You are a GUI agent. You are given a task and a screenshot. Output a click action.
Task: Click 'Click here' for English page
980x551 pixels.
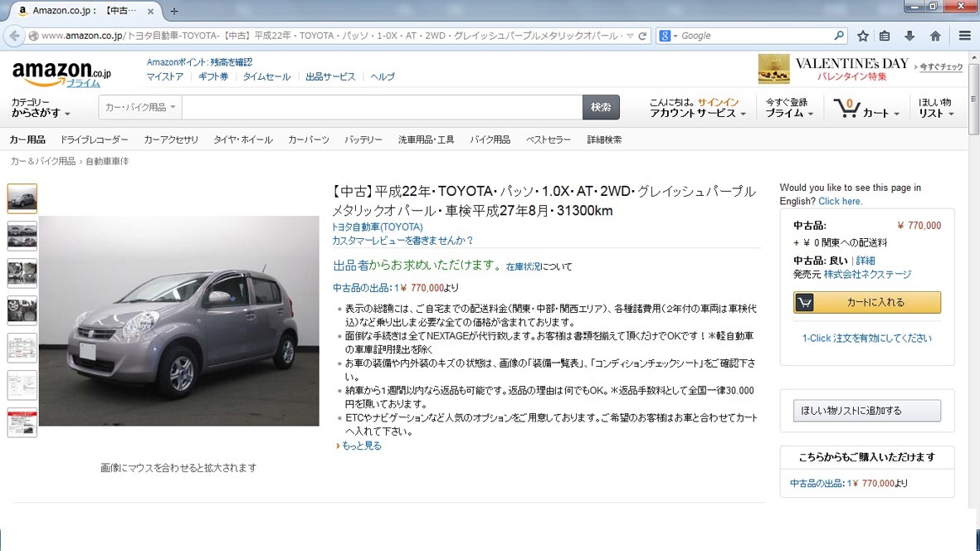tap(840, 201)
